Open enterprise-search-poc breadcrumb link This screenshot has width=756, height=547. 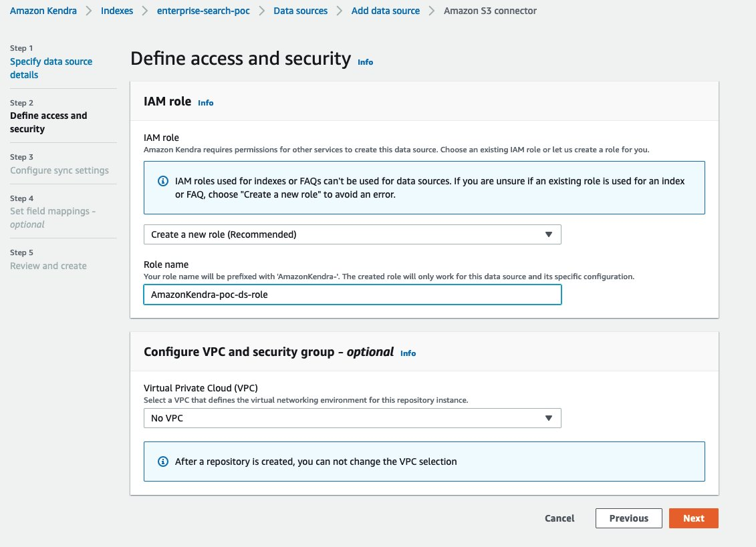tap(203, 11)
